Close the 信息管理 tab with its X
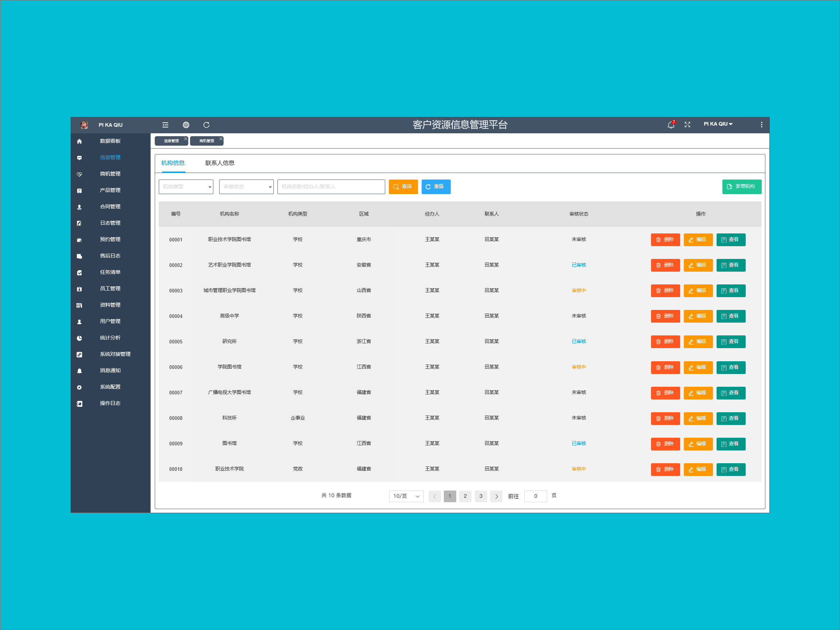 pos(186,139)
